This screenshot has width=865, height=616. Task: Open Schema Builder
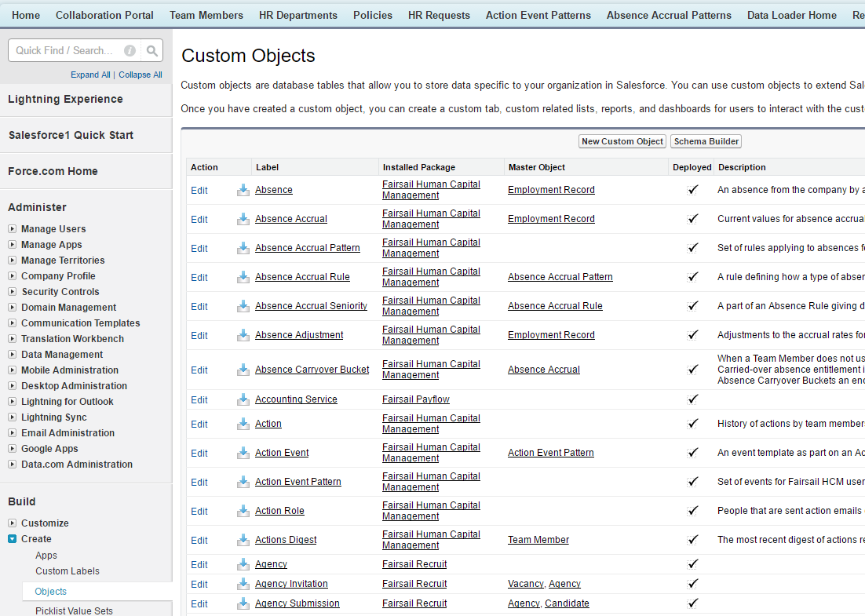coord(706,141)
